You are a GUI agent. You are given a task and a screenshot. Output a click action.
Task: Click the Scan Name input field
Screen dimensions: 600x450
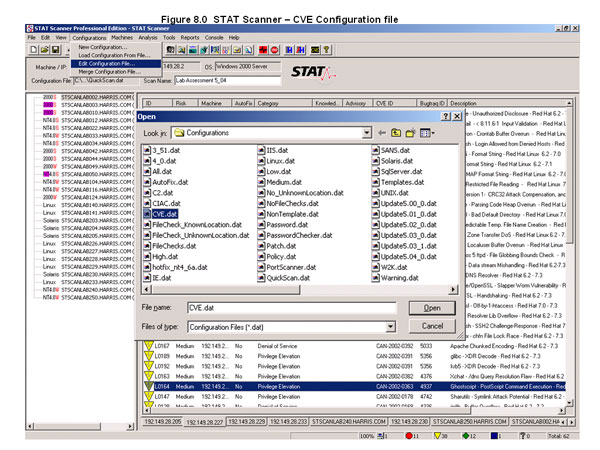pos(227,80)
